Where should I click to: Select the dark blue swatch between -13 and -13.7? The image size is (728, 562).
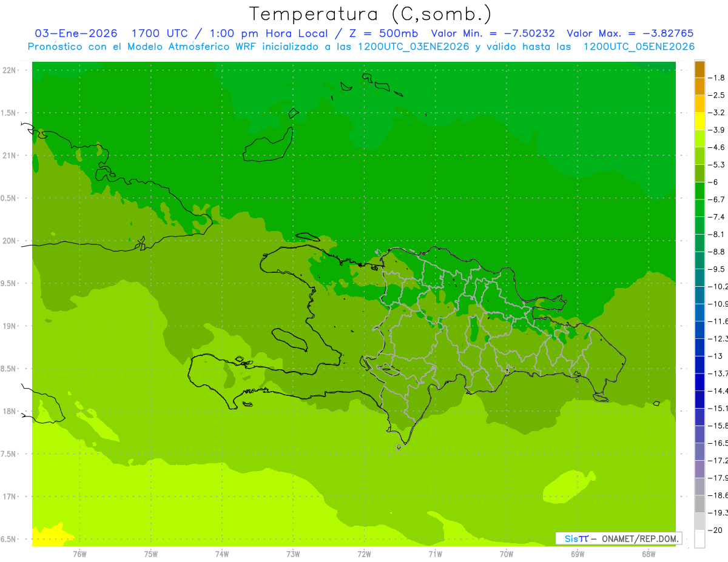click(699, 364)
